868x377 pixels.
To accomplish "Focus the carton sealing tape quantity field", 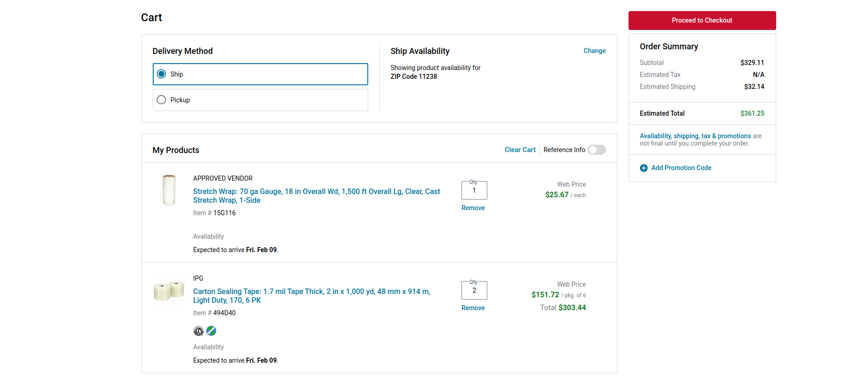I will 474,291.
